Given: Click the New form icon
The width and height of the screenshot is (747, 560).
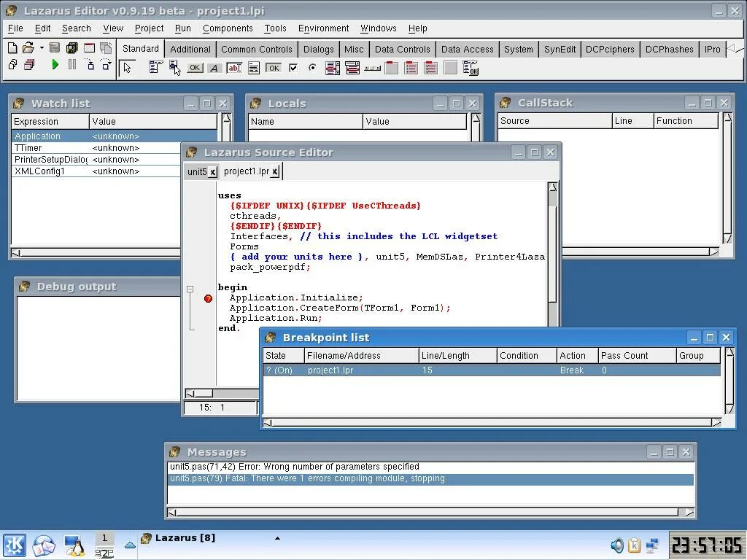Looking at the screenshot, I should (x=89, y=47).
